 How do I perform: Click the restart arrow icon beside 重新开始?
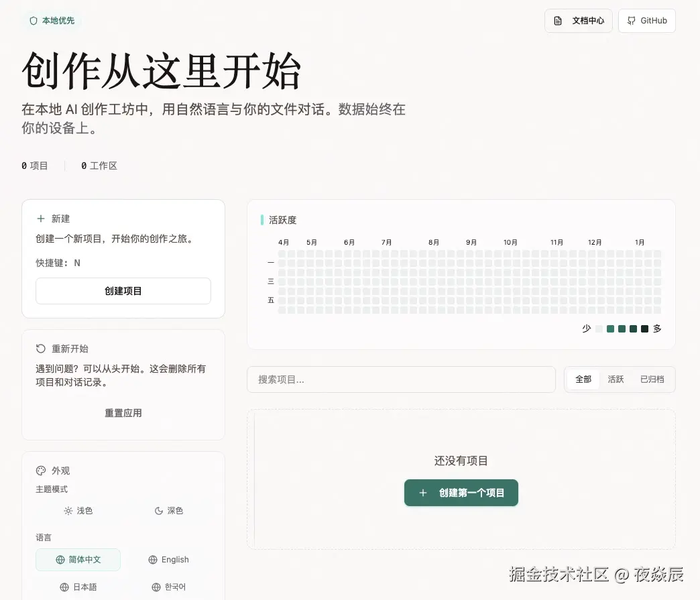[41, 349]
